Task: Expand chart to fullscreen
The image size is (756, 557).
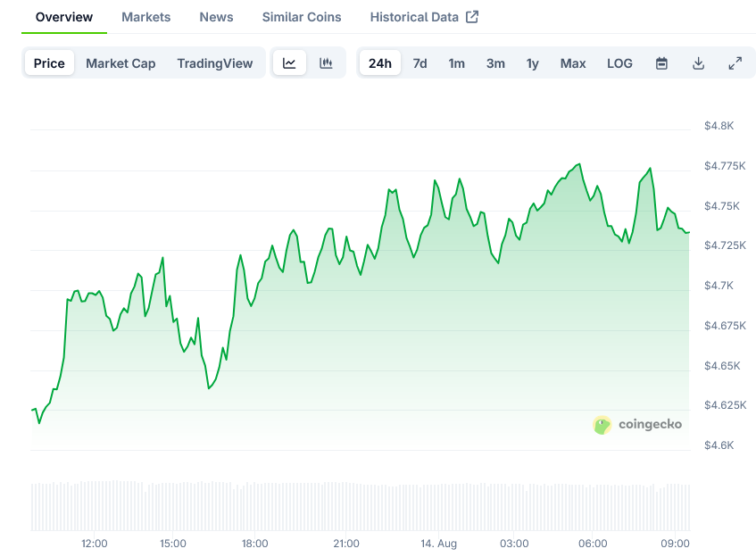Action: click(735, 63)
